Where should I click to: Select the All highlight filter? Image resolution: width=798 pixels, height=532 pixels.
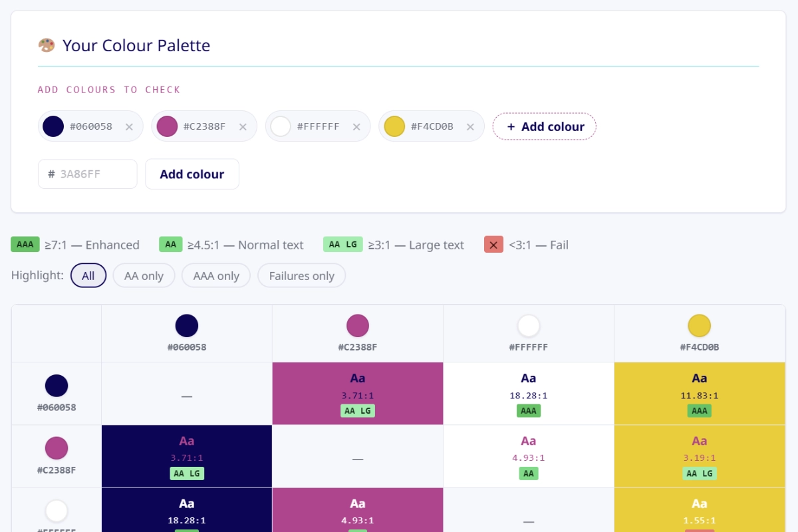click(x=88, y=276)
